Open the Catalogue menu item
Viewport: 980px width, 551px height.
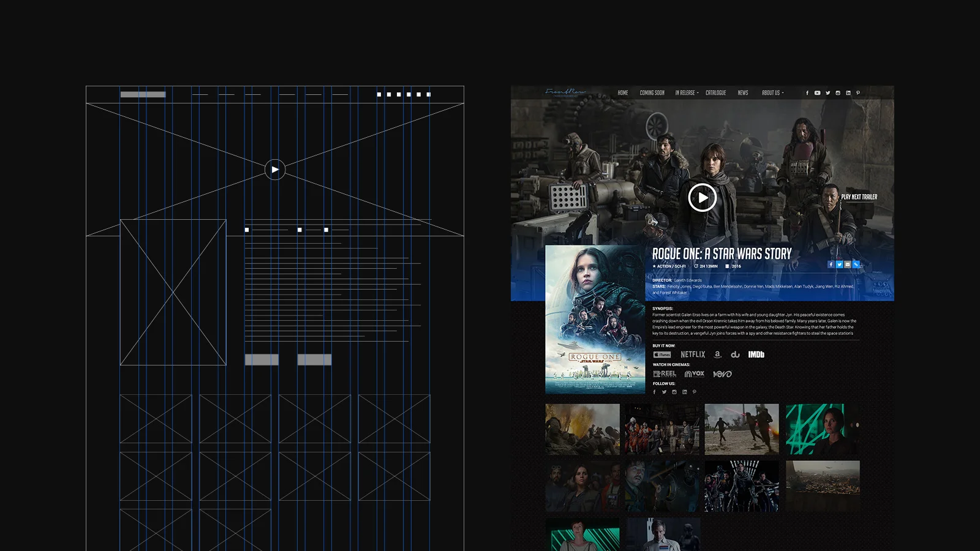click(x=715, y=93)
